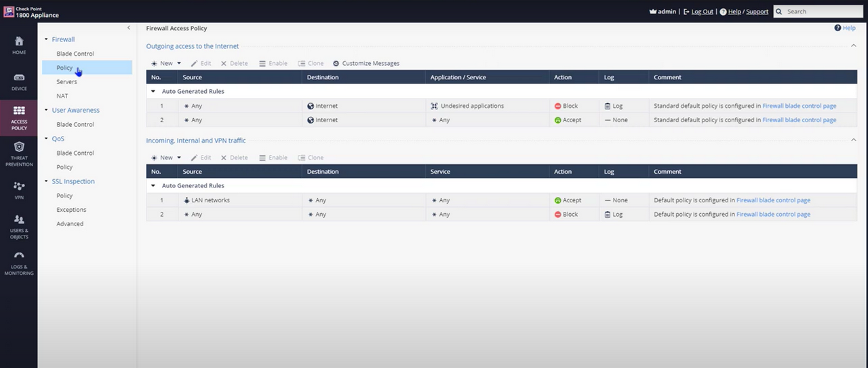Viewport: 868px width, 368px height.
Task: Collapse incoming Auto Generated Rules group
Action: (153, 185)
